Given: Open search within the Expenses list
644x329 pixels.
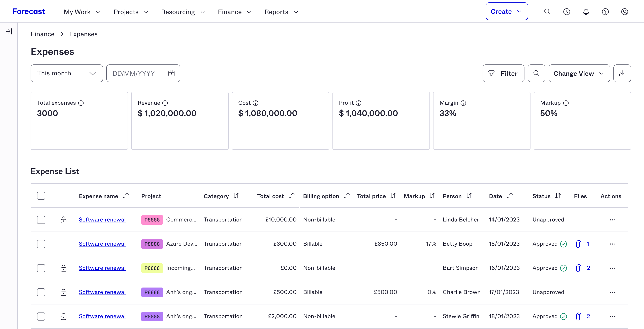Looking at the screenshot, I should click(536, 73).
